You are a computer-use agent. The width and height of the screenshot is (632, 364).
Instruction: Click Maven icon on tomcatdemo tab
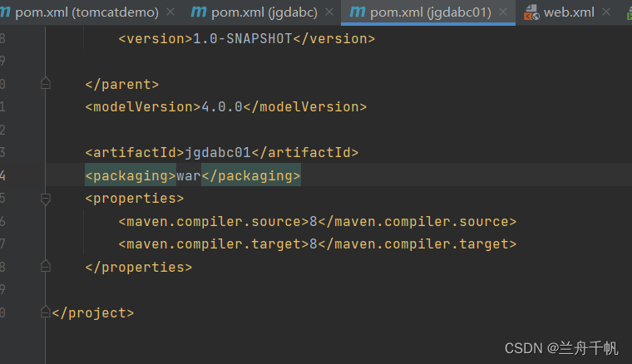5,12
